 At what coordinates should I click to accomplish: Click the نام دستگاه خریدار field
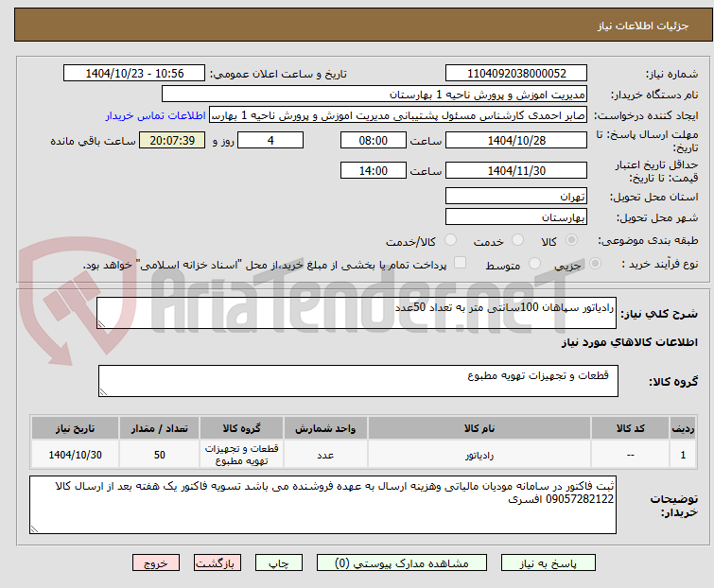pyautogui.click(x=374, y=95)
